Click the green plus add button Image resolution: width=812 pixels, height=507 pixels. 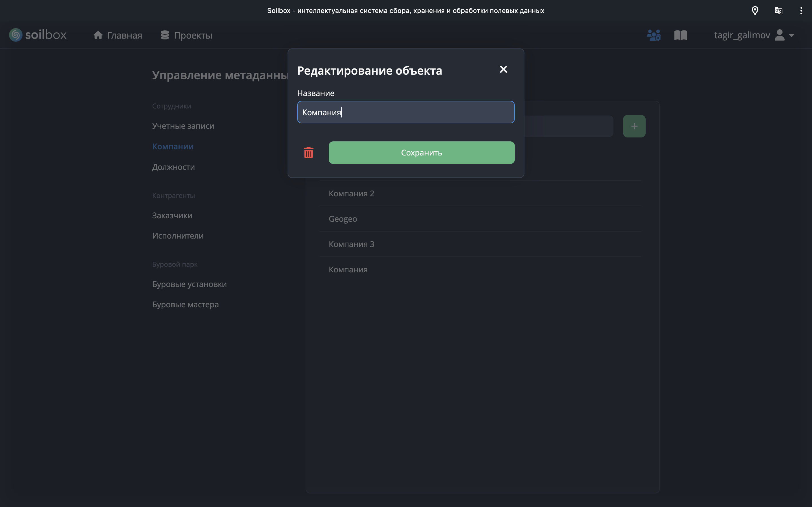[x=634, y=126]
